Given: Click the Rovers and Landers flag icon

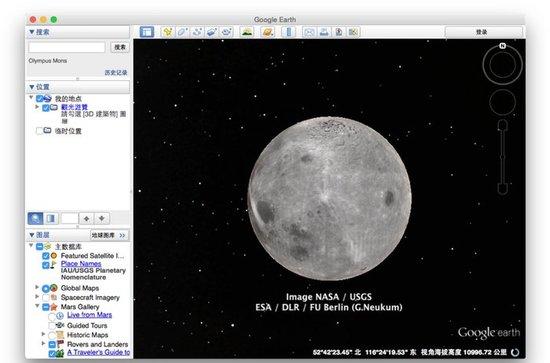Looking at the screenshot, I should point(60,344).
